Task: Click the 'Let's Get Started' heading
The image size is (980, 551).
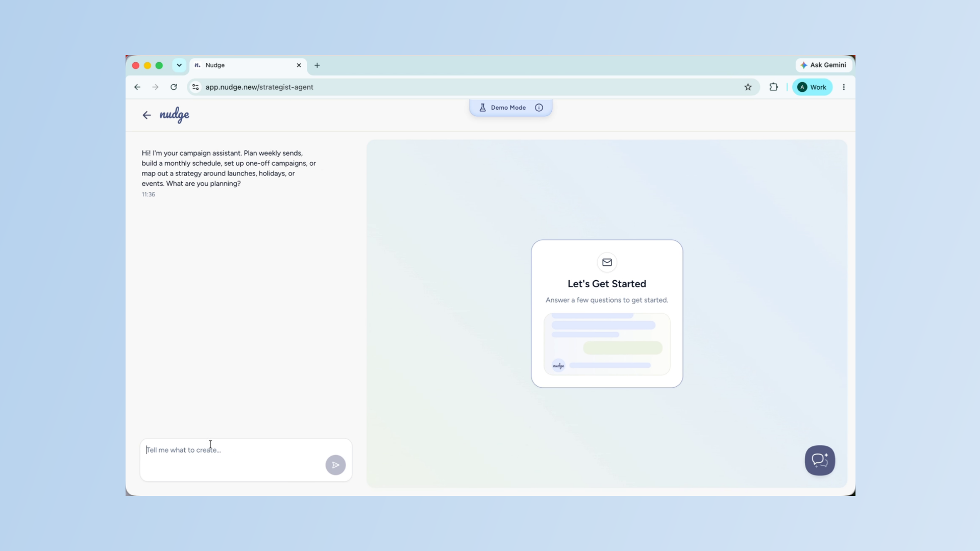Action: pyautogui.click(x=607, y=284)
